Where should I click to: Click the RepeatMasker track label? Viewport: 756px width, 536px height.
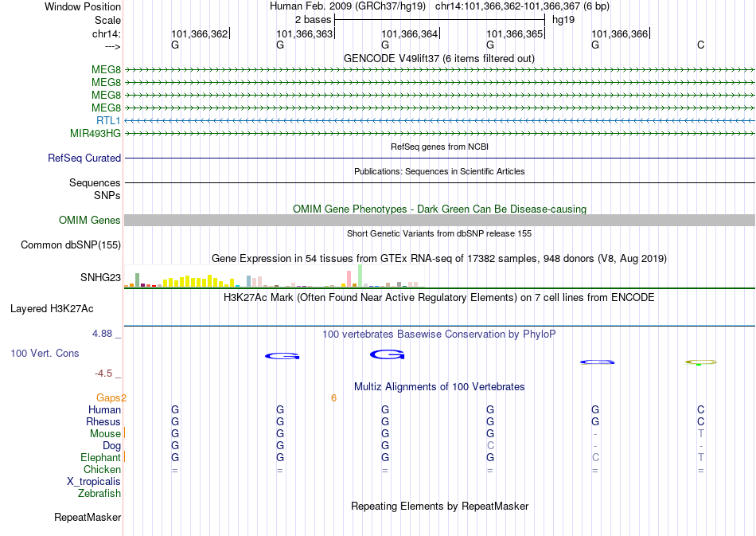point(88,518)
